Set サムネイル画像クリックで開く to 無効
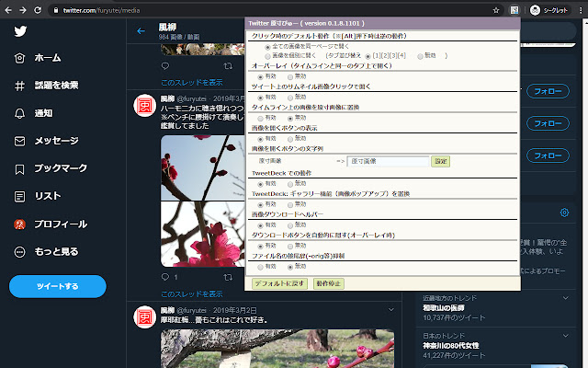Image resolution: width=588 pixels, height=368 pixels. (x=290, y=98)
